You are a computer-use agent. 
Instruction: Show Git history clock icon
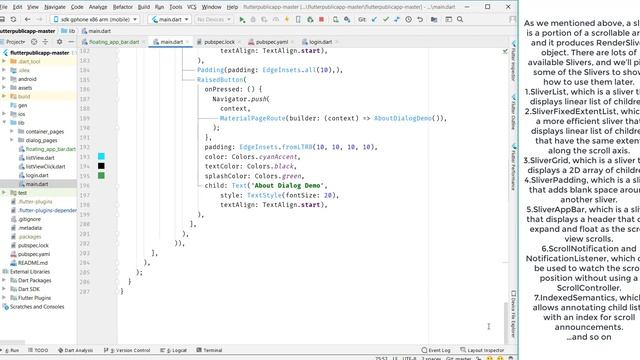409,20
